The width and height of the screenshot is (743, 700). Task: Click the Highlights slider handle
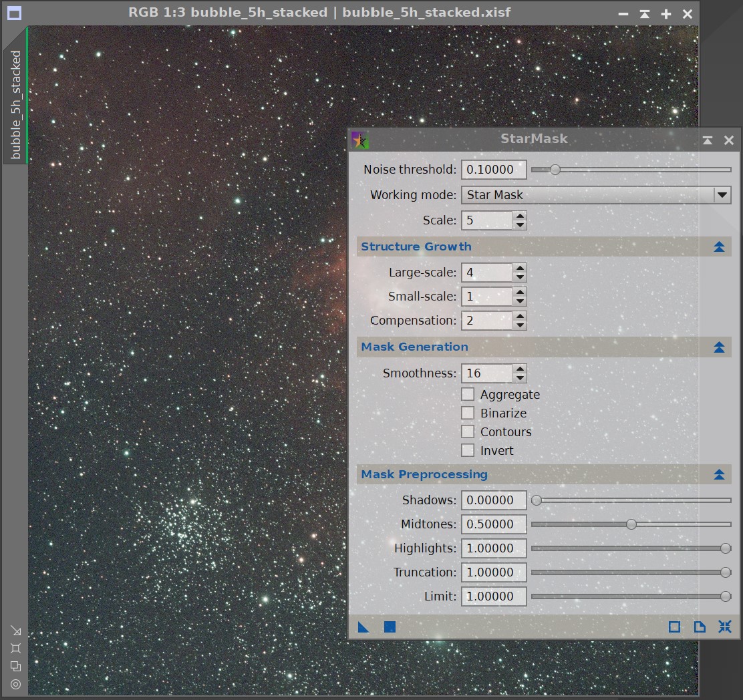[x=726, y=548]
